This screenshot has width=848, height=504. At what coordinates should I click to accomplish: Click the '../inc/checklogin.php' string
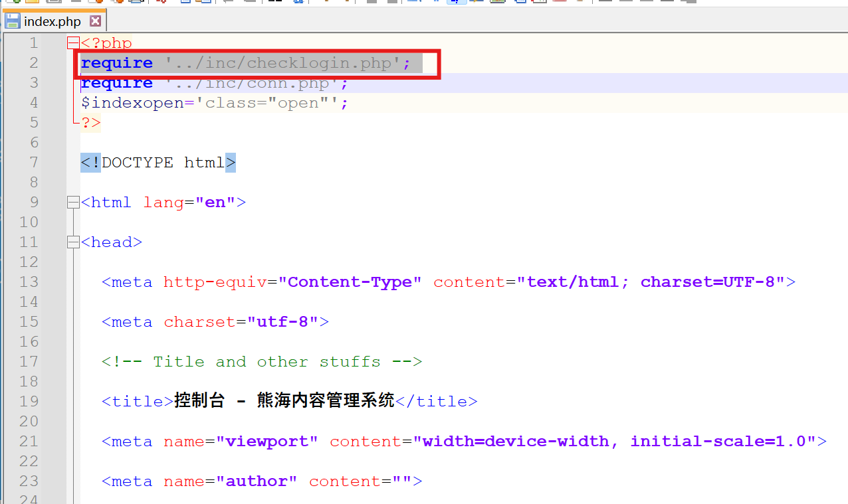click(283, 63)
